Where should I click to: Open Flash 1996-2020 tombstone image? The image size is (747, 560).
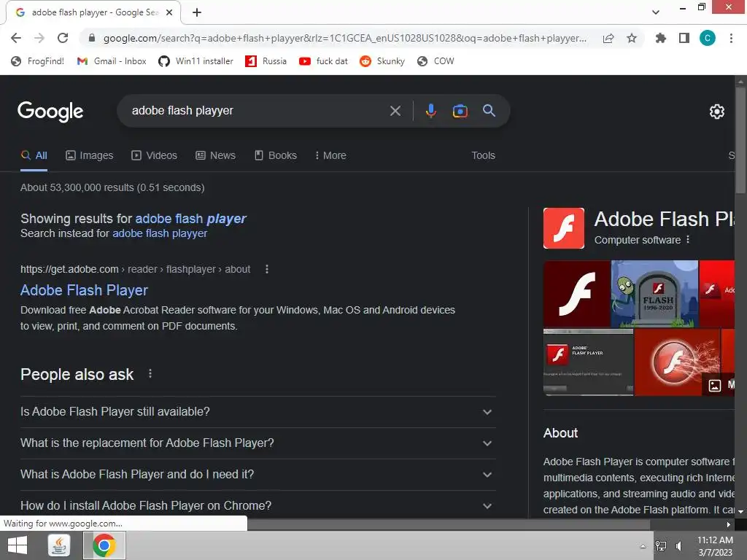coord(654,293)
